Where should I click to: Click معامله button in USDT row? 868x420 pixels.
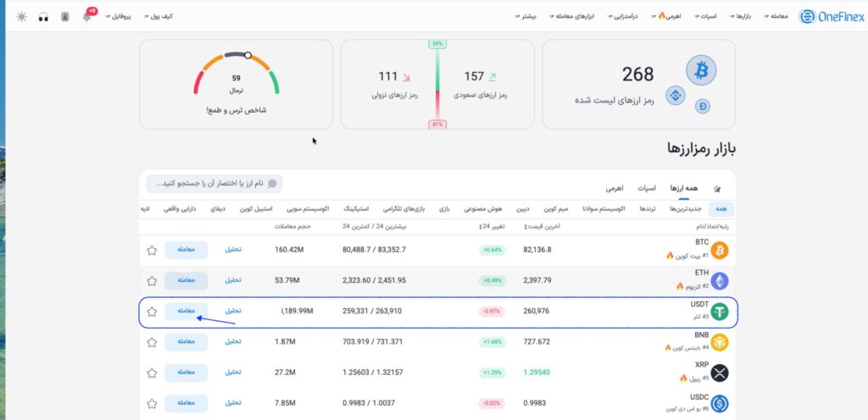(186, 311)
